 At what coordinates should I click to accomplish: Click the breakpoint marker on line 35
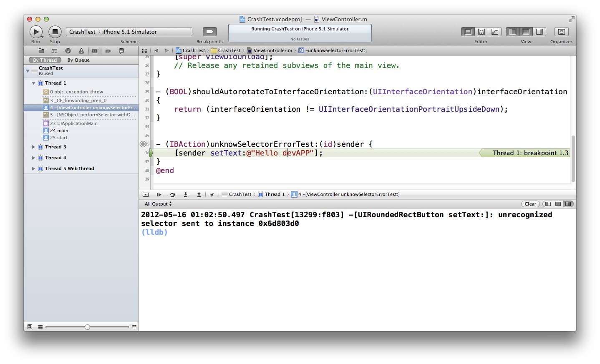pyautogui.click(x=143, y=144)
